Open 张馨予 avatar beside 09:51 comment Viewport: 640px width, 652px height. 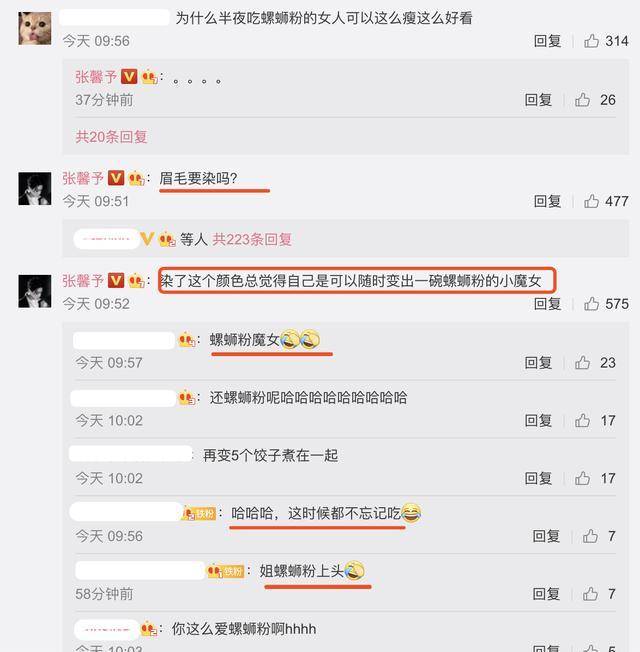(35, 188)
